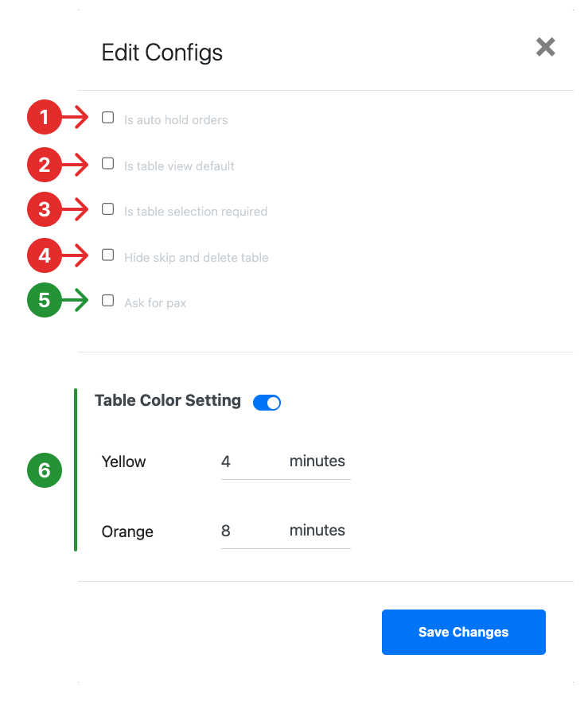Click the red number 1 badge

[x=44, y=117]
